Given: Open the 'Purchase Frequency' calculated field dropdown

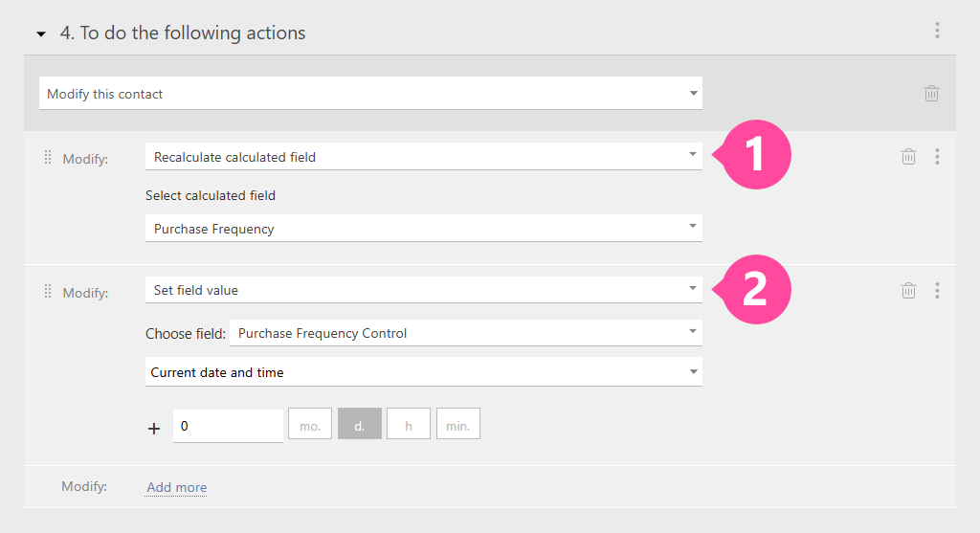Looking at the screenshot, I should click(424, 229).
